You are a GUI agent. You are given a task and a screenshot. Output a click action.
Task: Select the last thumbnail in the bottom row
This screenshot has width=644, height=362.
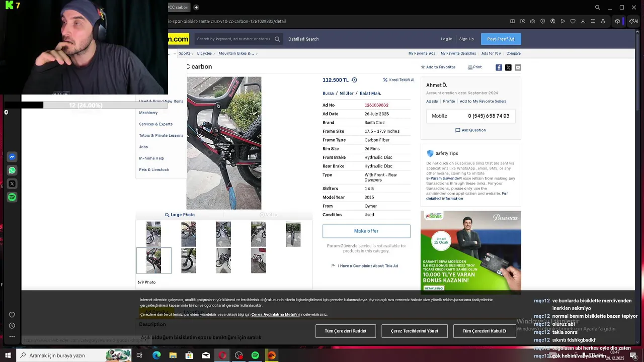click(x=258, y=260)
